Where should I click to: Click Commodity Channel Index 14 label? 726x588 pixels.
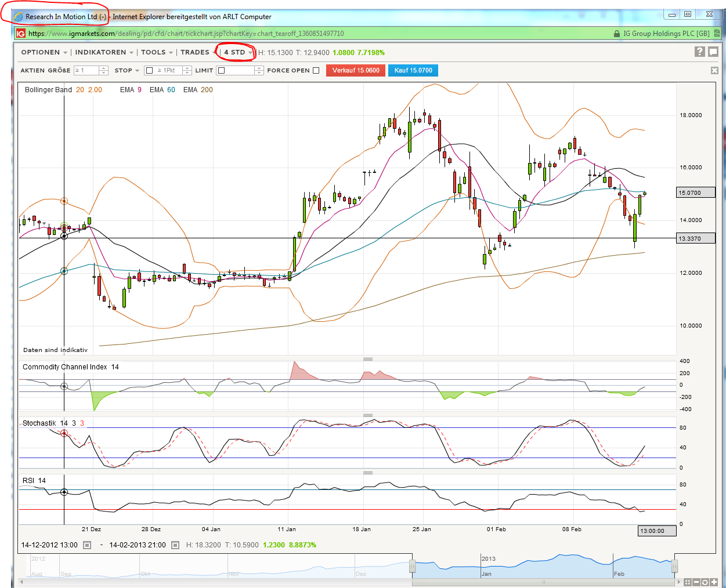[71, 367]
